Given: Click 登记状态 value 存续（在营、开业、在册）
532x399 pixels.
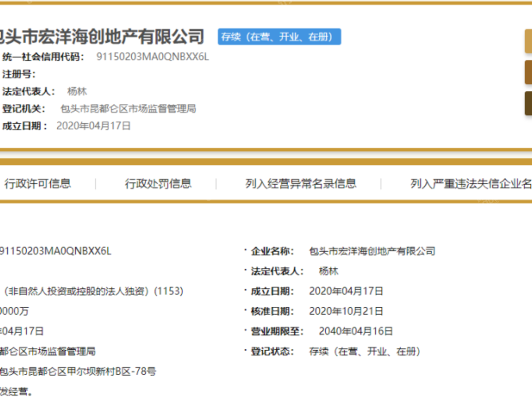Looking at the screenshot, I should point(364,352).
